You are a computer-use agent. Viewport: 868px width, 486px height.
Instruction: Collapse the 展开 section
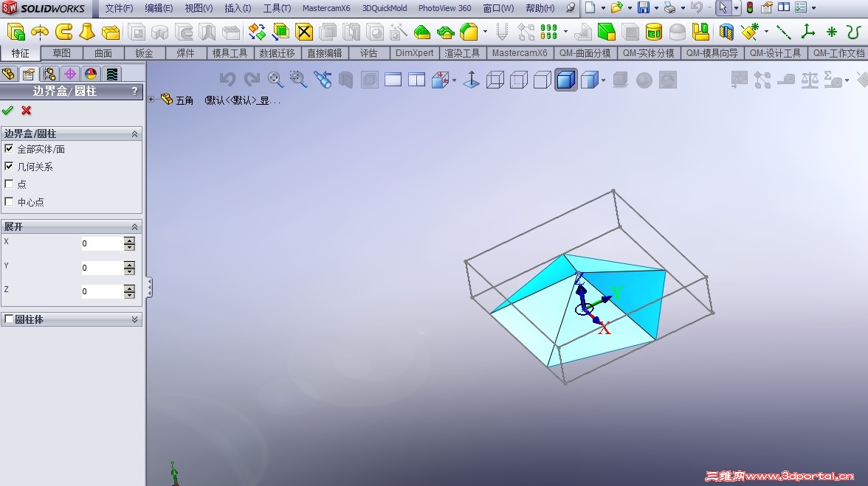coord(134,226)
